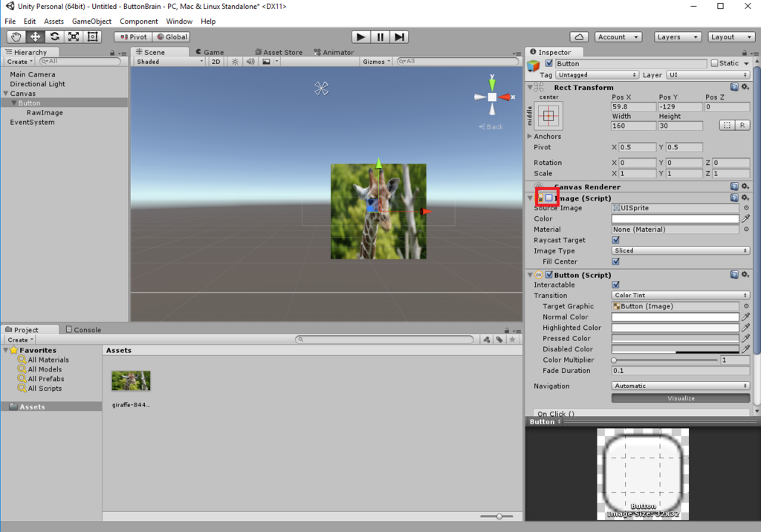Click Normal Color eyedropper icon
The width and height of the screenshot is (761, 532).
tap(746, 317)
